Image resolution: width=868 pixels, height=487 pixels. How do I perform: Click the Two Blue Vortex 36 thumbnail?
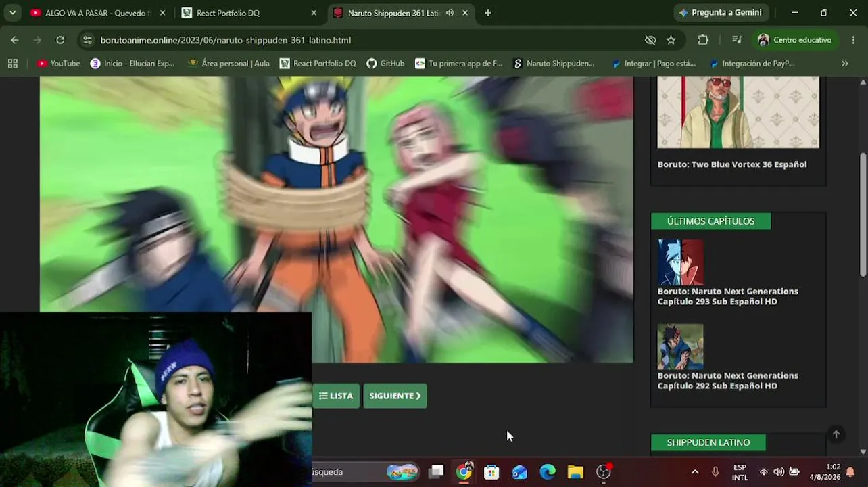738,112
